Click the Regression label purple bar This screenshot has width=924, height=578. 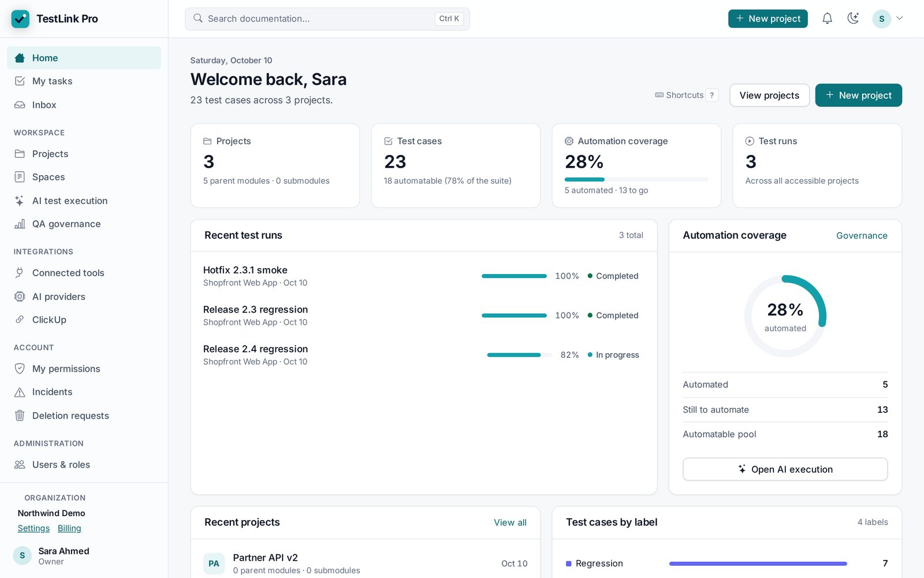tap(758, 564)
